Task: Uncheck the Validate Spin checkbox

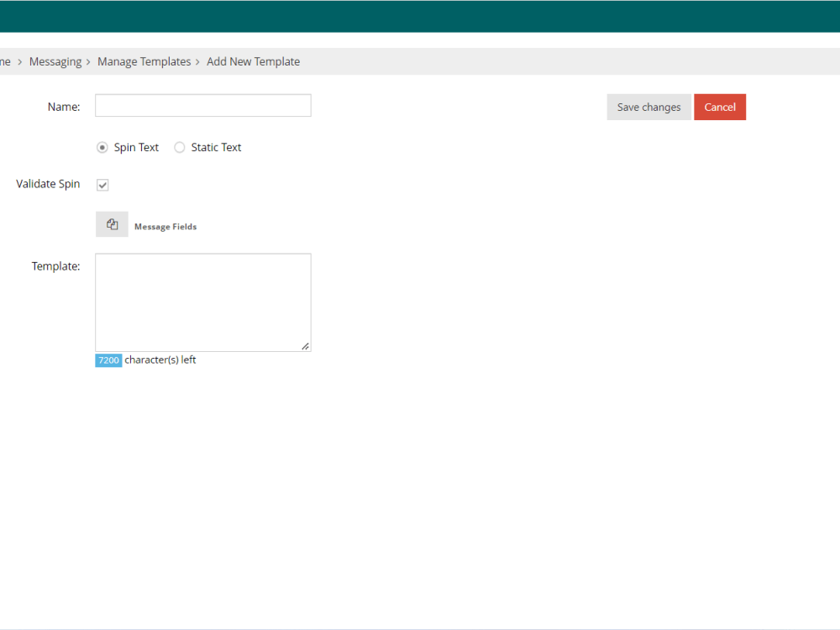Action: click(102, 184)
